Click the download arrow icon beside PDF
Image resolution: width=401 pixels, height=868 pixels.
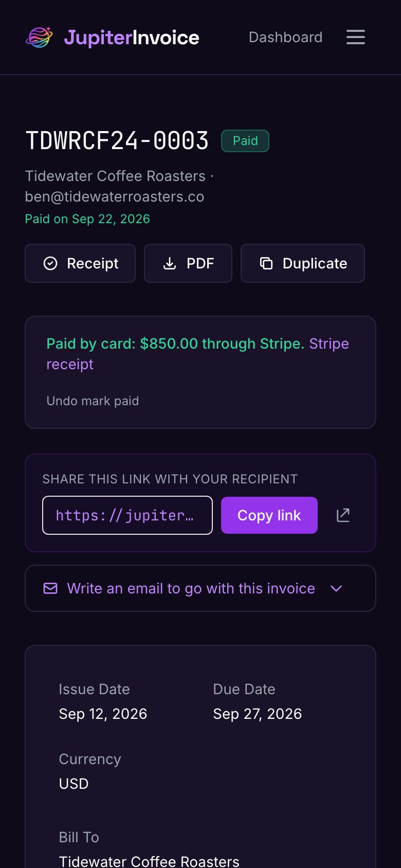(170, 263)
